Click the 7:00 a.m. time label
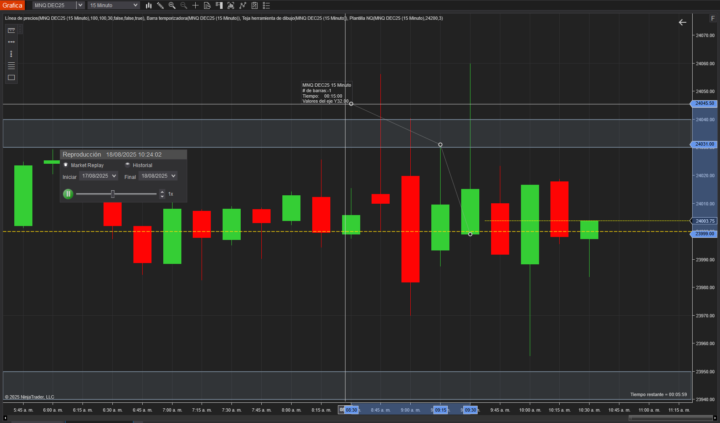 coord(172,410)
